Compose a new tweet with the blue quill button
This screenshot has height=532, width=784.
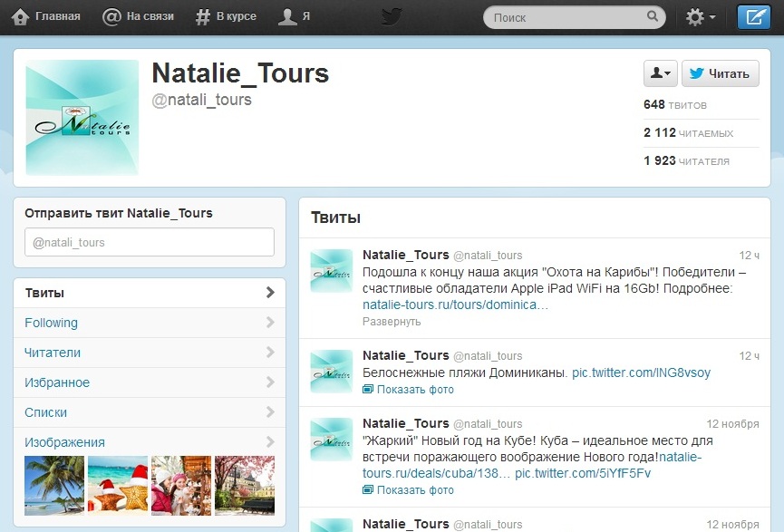[753, 17]
